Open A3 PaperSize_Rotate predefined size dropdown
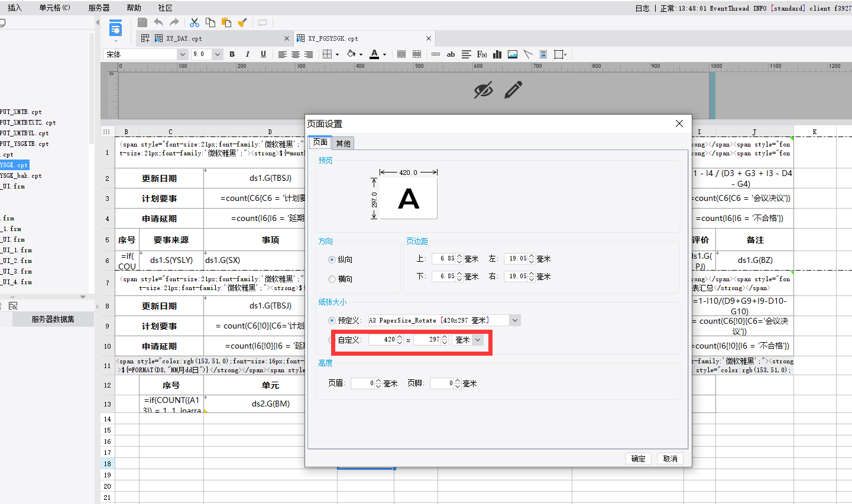This screenshot has width=852, height=504. click(x=515, y=320)
